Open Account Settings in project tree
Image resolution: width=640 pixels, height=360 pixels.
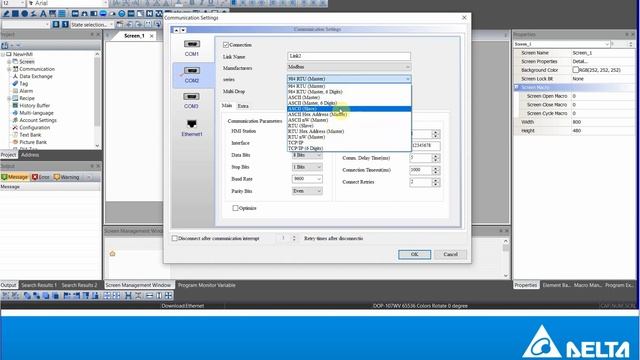38,120
